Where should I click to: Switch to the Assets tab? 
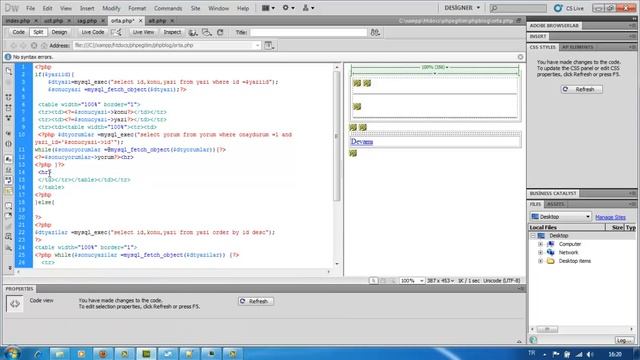pos(556,204)
